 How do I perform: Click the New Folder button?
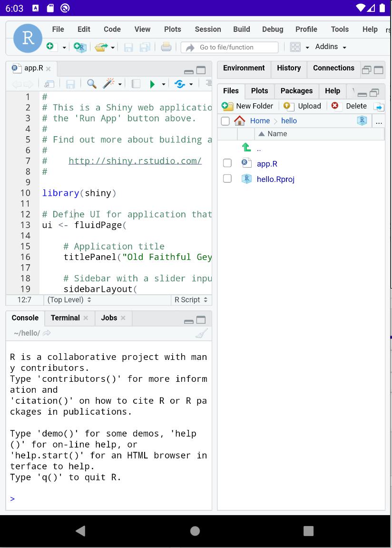tap(247, 106)
